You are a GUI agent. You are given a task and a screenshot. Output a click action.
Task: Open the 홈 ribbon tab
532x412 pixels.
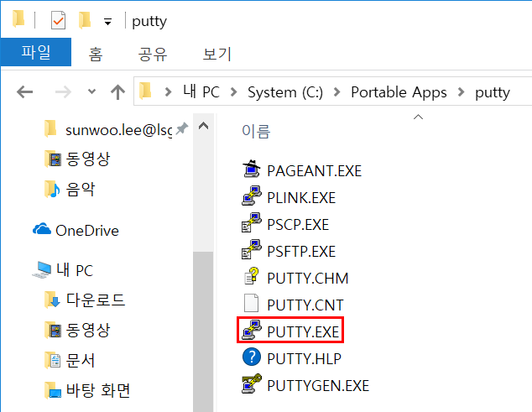(96, 54)
